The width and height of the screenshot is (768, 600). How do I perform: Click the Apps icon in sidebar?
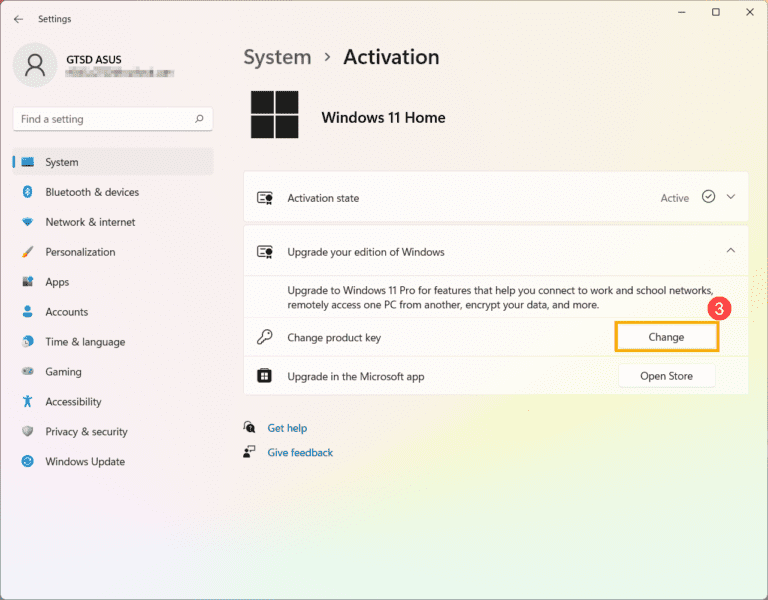[x=28, y=282]
